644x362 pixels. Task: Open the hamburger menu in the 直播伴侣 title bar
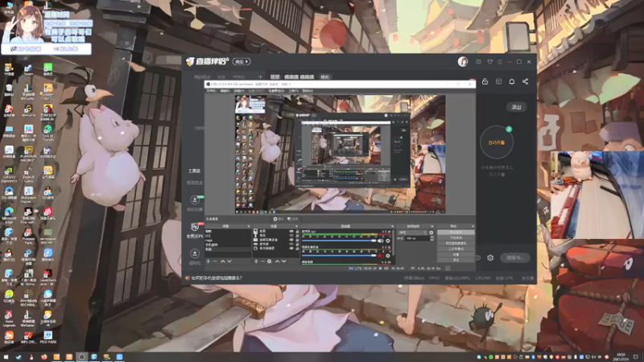[500, 62]
